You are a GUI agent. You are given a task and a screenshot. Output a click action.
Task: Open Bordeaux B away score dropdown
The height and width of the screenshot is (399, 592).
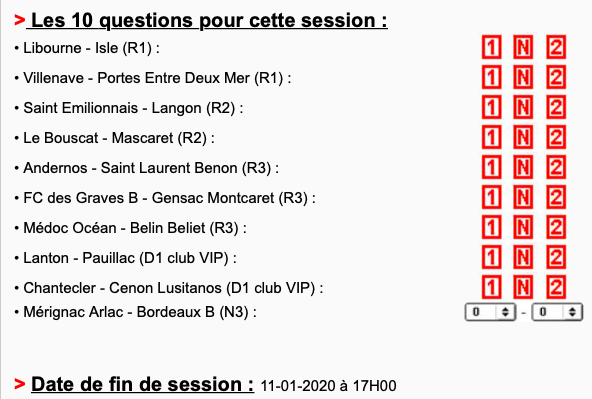tap(557, 312)
